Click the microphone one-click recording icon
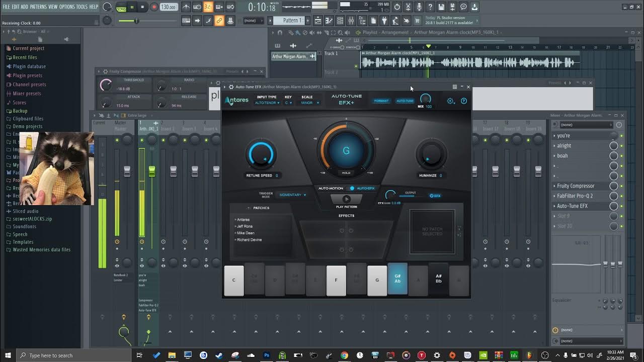The image size is (644, 362). click(x=419, y=7)
